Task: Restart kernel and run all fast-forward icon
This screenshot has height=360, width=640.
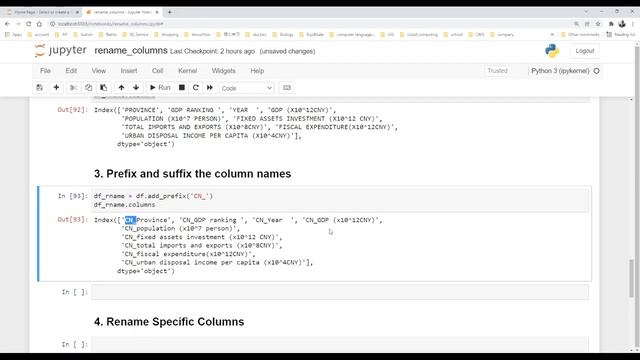Action: pos(210,88)
